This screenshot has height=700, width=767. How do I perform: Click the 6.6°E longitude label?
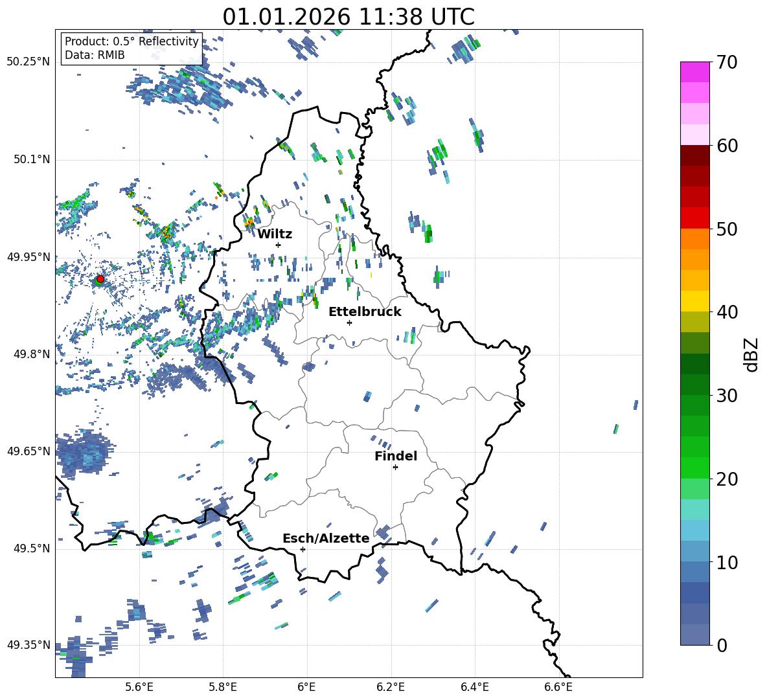(x=558, y=687)
